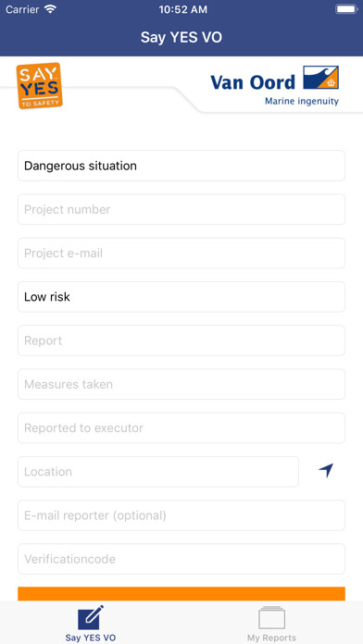Tap the location arrow icon
The height and width of the screenshot is (644, 363).
[x=326, y=471]
